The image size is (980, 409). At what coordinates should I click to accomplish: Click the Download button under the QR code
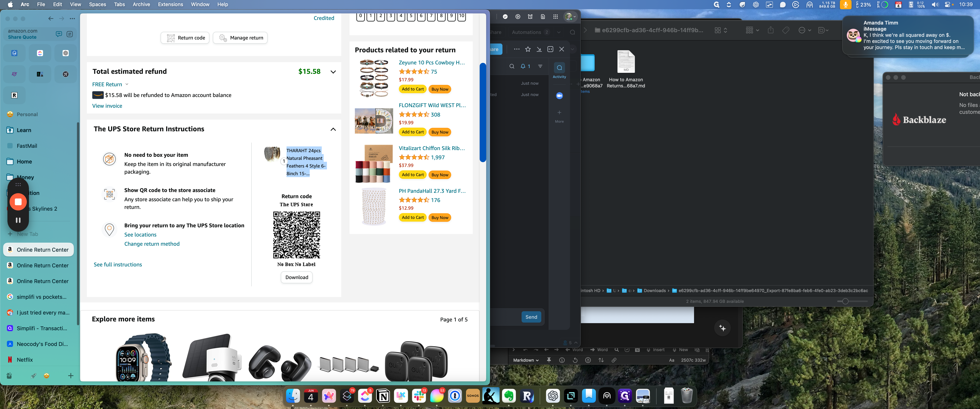tap(296, 277)
